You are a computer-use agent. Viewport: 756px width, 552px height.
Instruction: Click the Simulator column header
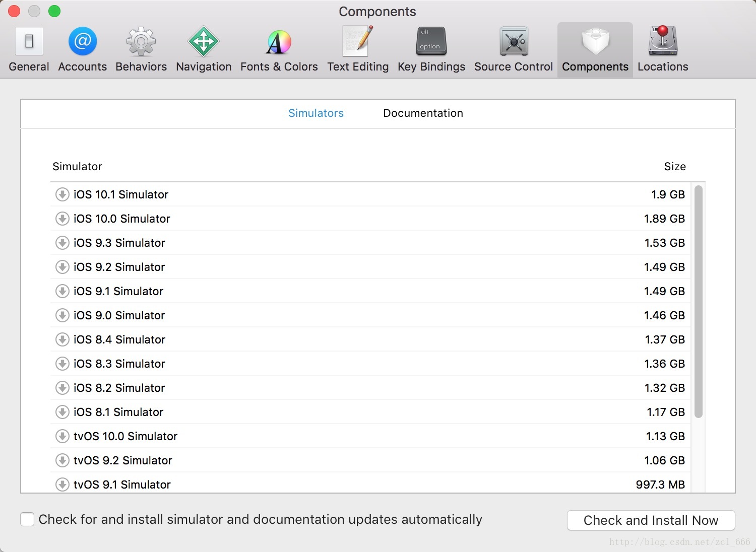(77, 167)
